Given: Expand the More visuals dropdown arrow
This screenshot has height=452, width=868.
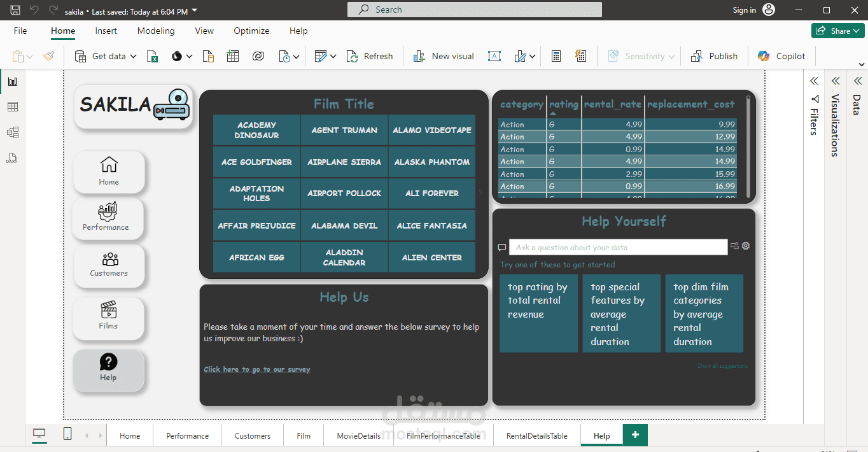Looking at the screenshot, I should coord(532,56).
